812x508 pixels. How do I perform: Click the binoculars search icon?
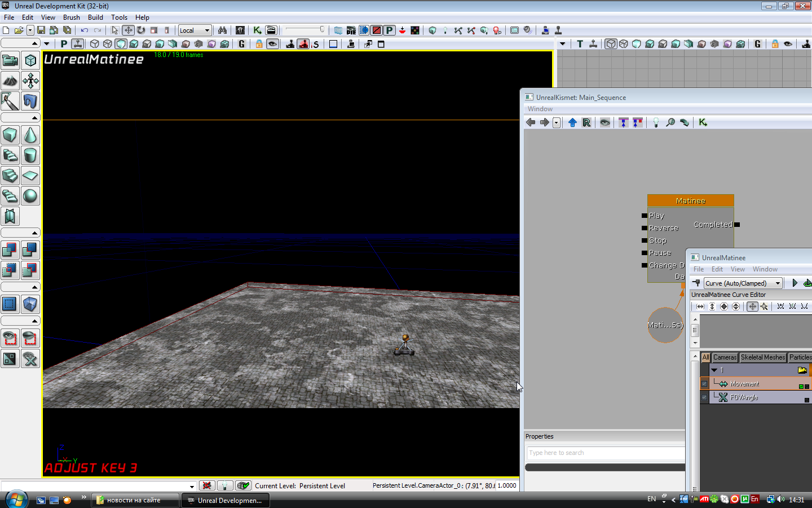[222, 30]
